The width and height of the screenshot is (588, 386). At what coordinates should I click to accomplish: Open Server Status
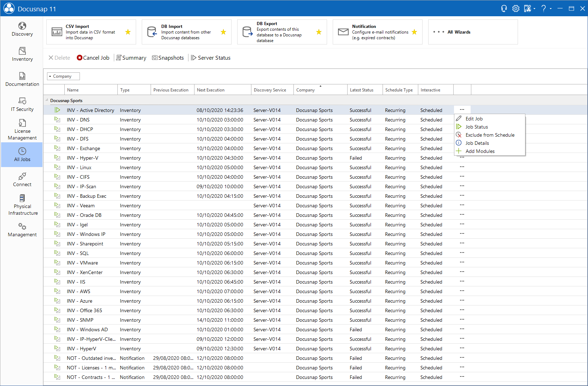[211, 58]
